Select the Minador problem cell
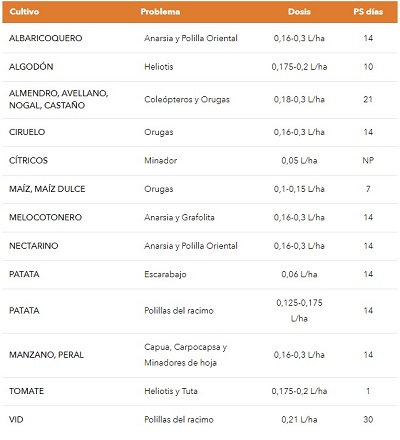Viewport: 400px width, 440px height. coord(160,161)
